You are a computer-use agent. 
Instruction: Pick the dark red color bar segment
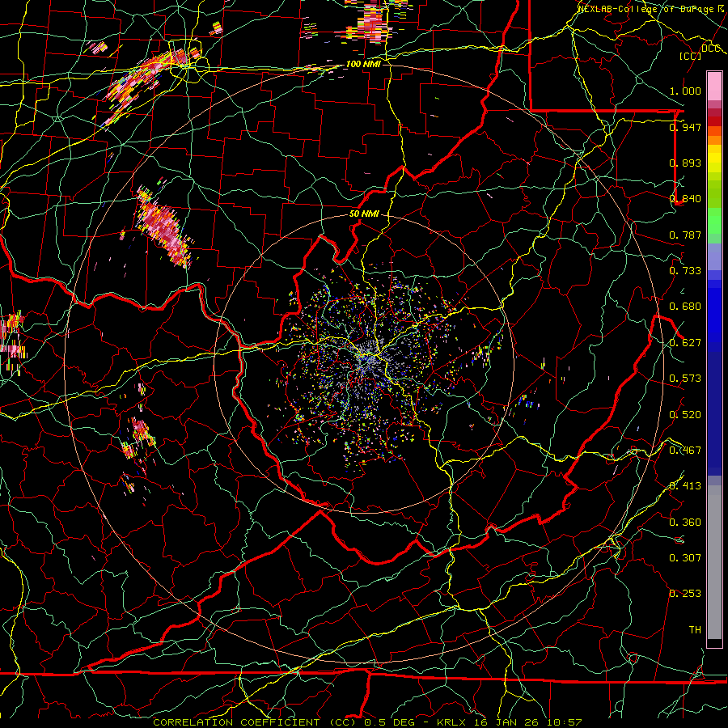pos(714,121)
